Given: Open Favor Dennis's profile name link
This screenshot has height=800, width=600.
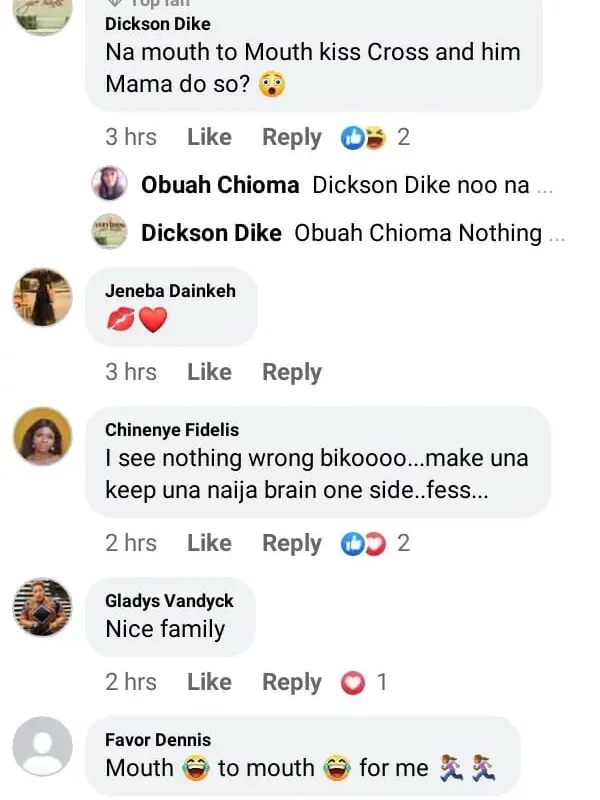Looking at the screenshot, I should click(156, 740).
